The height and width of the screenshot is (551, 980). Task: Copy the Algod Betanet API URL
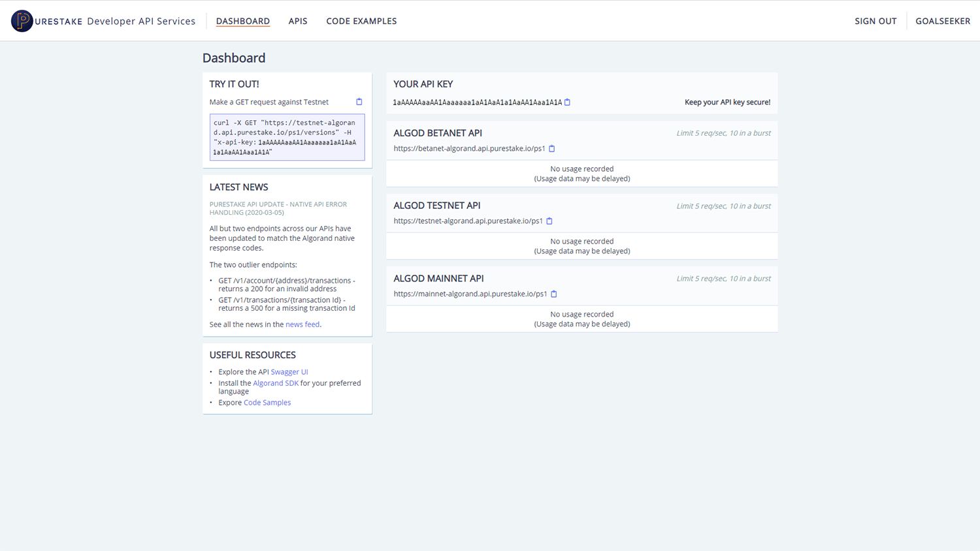[552, 148]
